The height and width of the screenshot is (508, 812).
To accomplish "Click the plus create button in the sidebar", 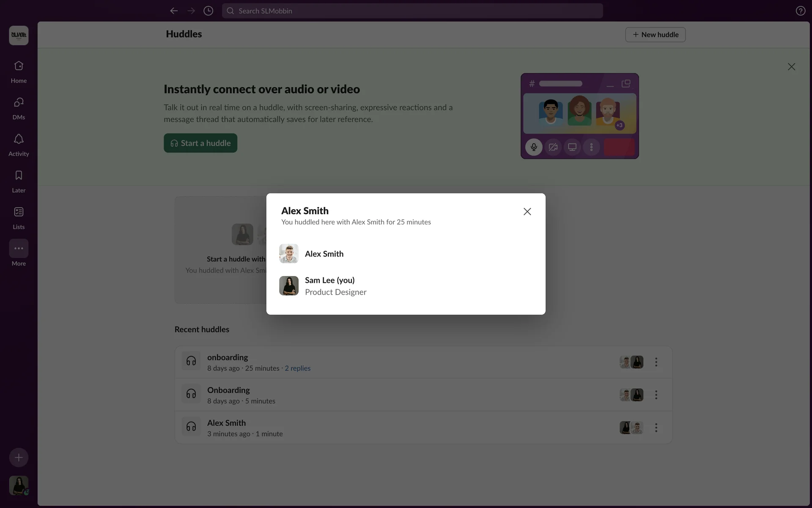I will 19,458.
